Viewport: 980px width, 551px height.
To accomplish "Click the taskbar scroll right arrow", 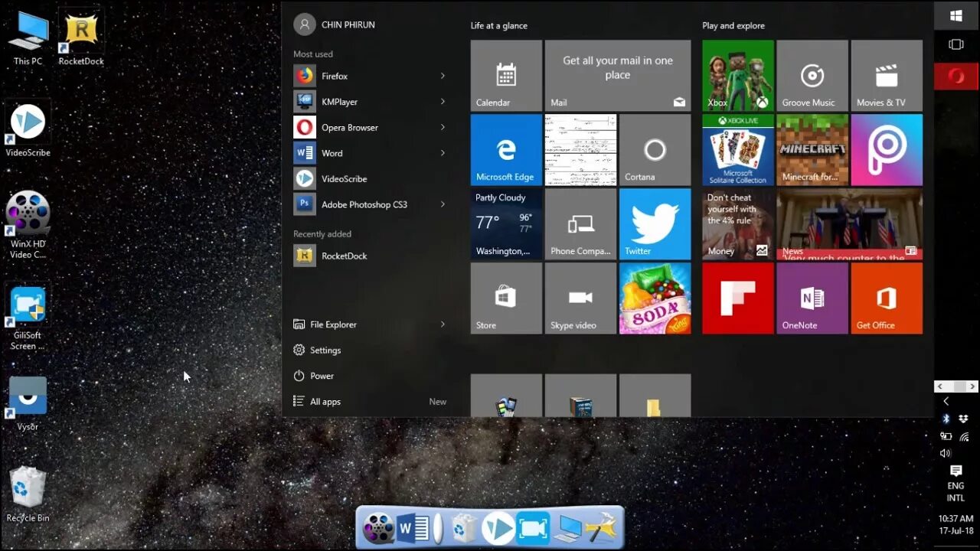I will (x=974, y=386).
